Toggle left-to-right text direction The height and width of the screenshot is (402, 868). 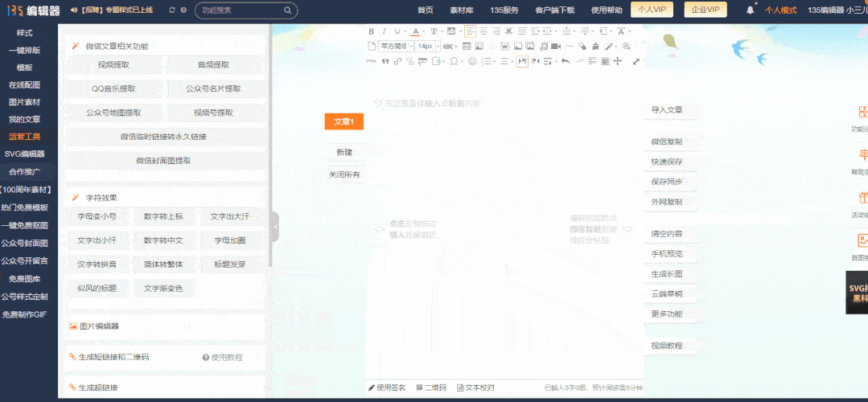[x=522, y=61]
